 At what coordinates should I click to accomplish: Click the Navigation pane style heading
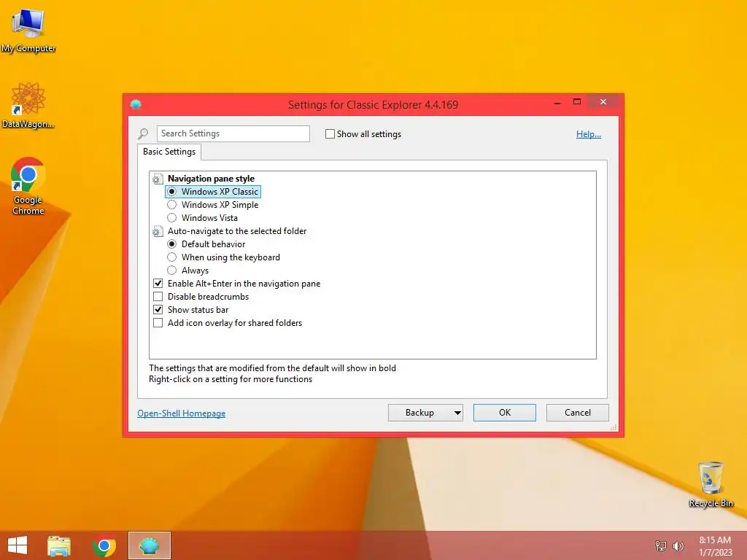click(211, 179)
